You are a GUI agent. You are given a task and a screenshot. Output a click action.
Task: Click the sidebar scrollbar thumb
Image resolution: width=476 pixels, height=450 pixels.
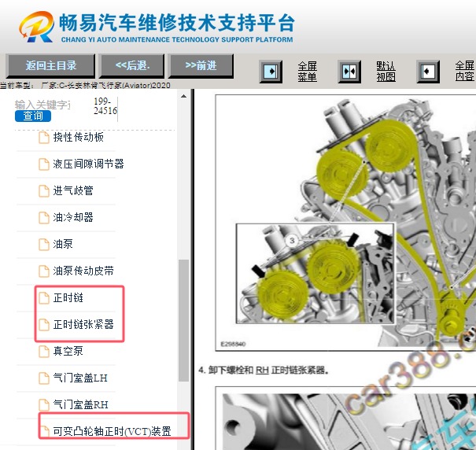click(183, 320)
